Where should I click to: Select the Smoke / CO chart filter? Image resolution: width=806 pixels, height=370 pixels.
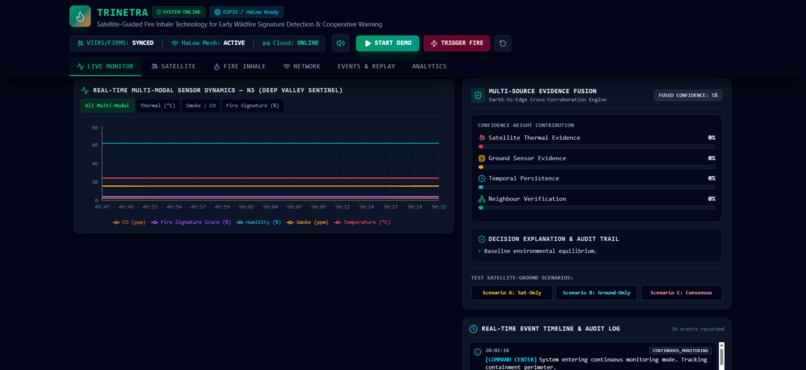[201, 106]
